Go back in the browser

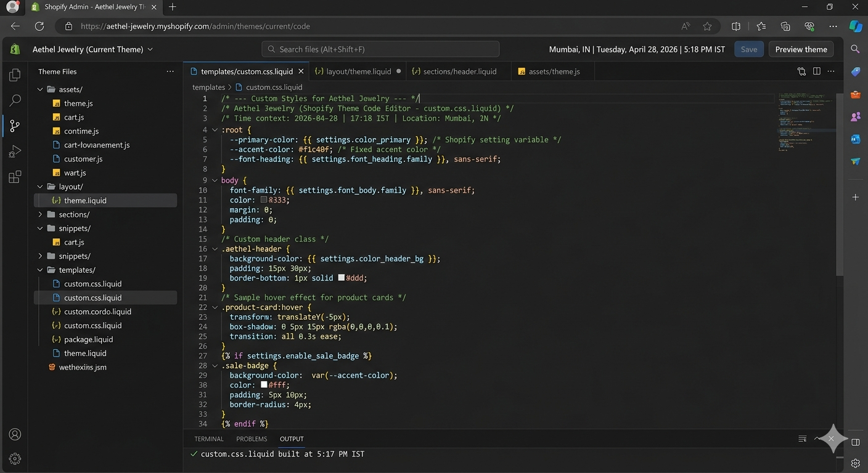pyautogui.click(x=15, y=26)
